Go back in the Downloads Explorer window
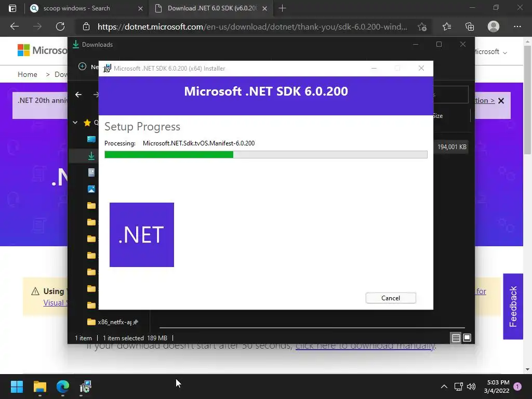532x399 pixels. (x=78, y=95)
